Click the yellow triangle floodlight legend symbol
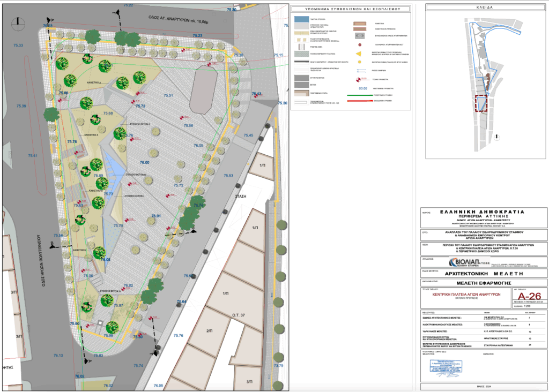The image size is (549, 392). [x=360, y=54]
